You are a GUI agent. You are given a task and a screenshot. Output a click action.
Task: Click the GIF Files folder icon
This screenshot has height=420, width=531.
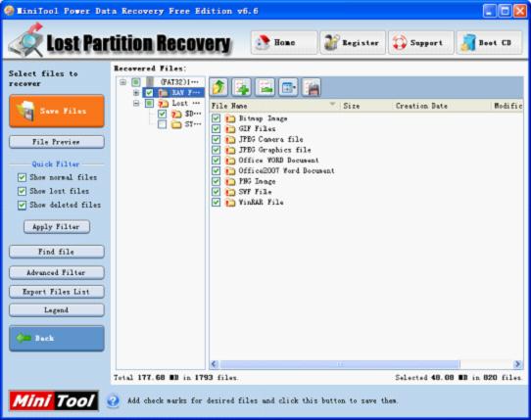pos(230,129)
